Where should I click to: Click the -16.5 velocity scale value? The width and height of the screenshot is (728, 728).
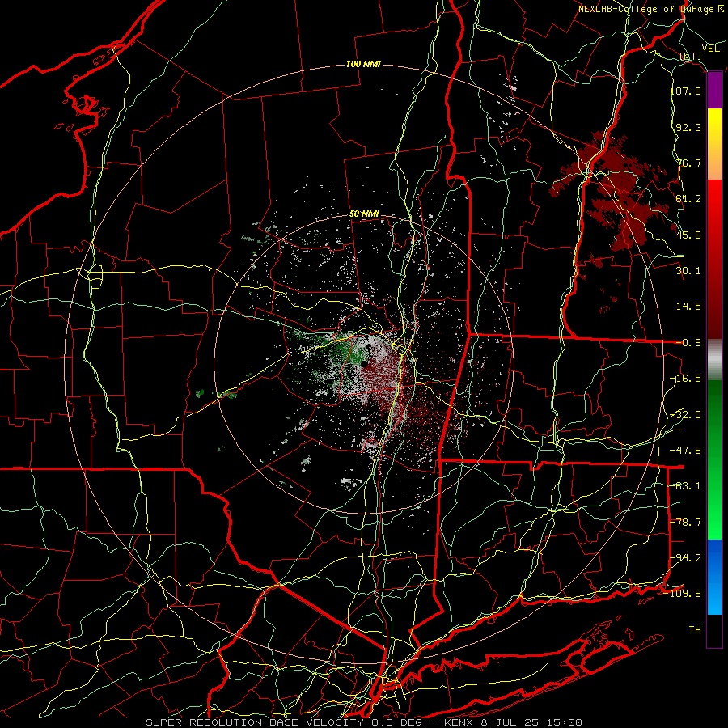[686, 379]
